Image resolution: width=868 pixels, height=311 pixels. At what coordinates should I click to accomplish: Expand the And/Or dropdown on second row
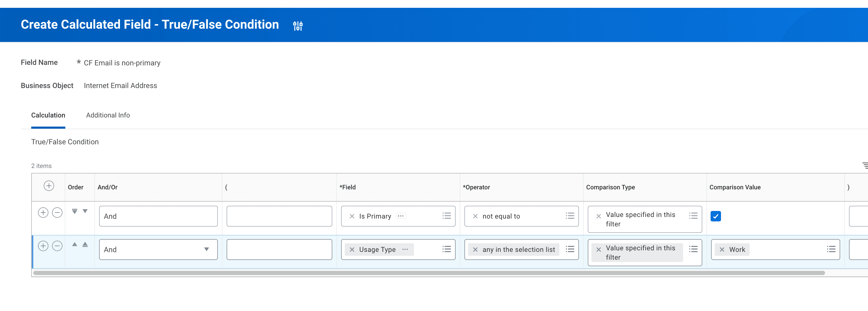coord(206,249)
